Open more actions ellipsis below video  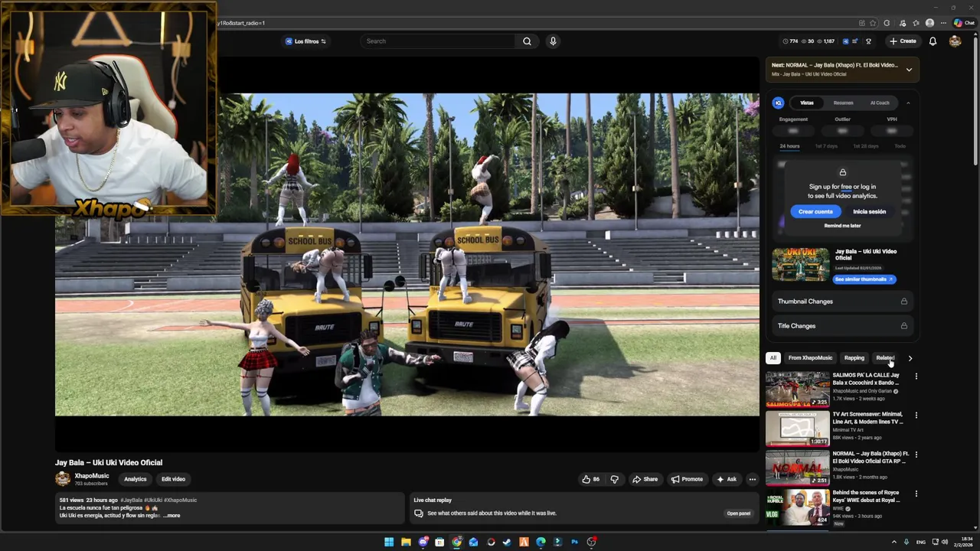[752, 479]
